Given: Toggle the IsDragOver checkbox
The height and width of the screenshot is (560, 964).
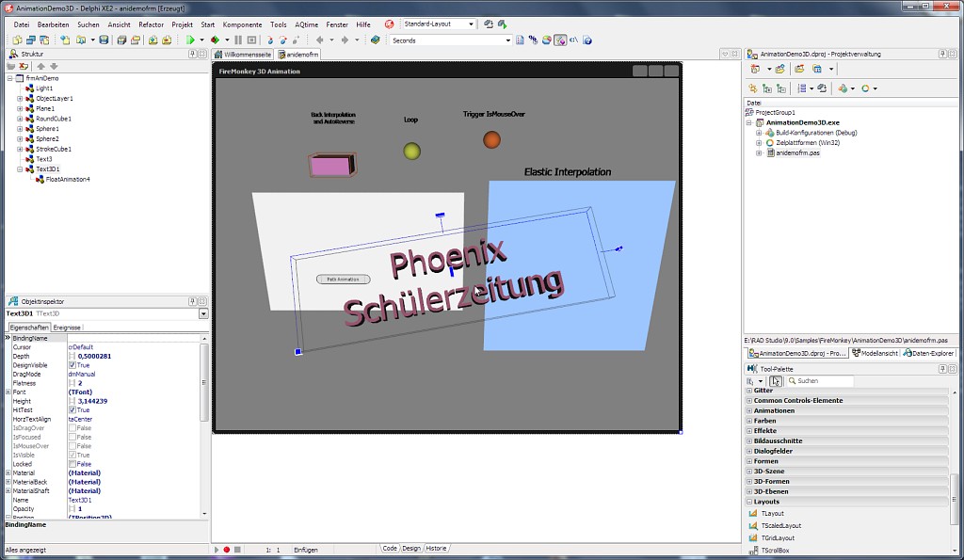Looking at the screenshot, I should click(72, 428).
